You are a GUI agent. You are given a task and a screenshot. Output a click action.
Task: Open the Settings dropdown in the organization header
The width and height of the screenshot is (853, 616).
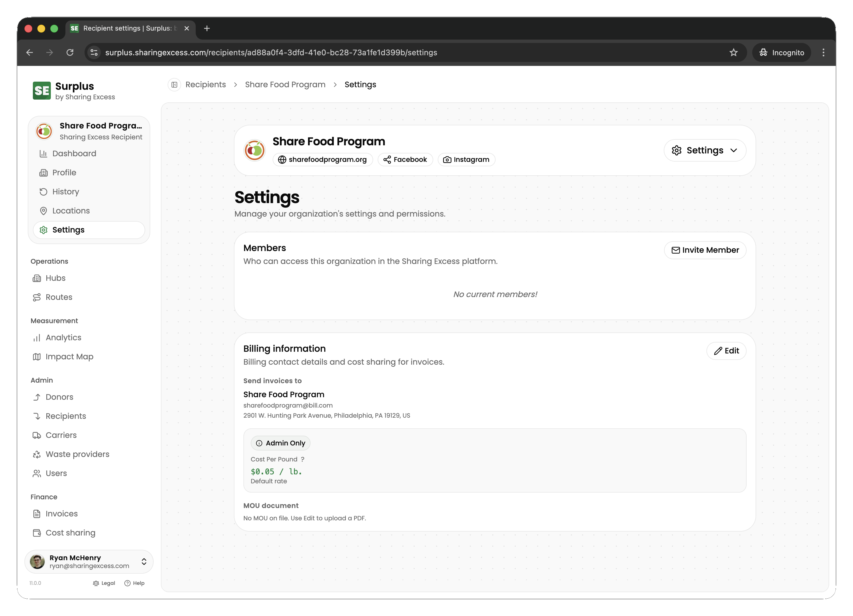705,150
